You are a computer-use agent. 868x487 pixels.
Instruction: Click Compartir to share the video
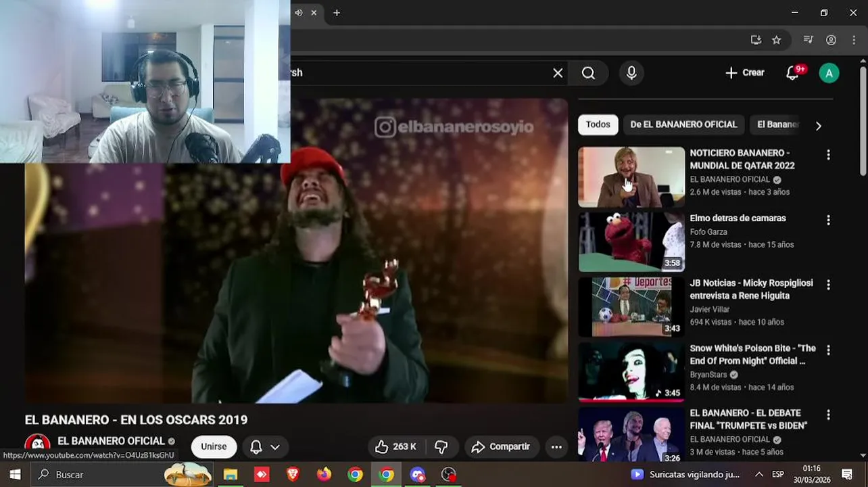(501, 446)
